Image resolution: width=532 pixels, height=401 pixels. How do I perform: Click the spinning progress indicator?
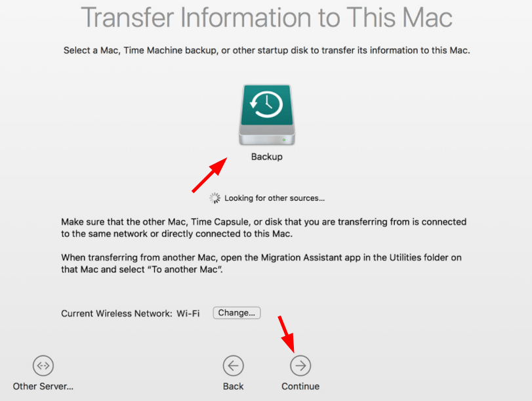pos(215,198)
